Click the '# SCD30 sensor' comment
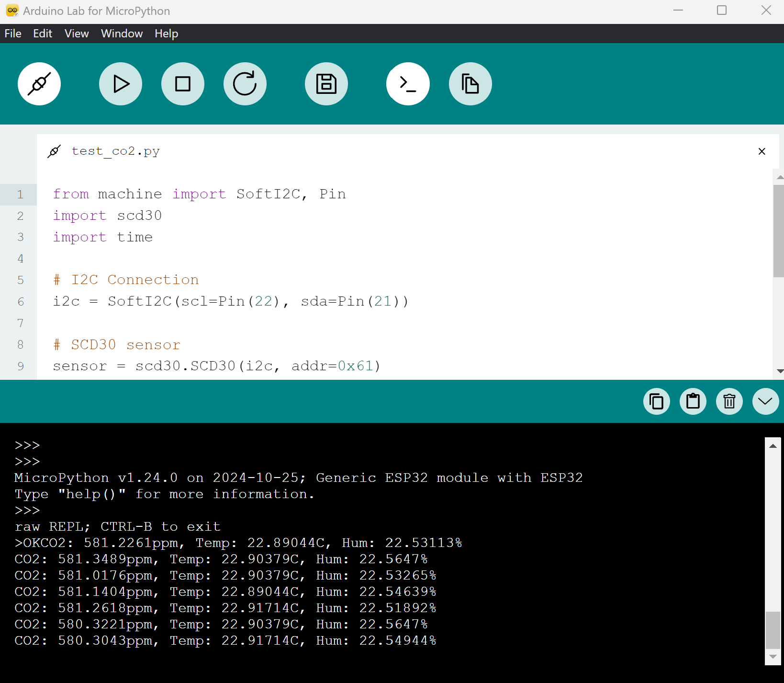 [x=117, y=345]
